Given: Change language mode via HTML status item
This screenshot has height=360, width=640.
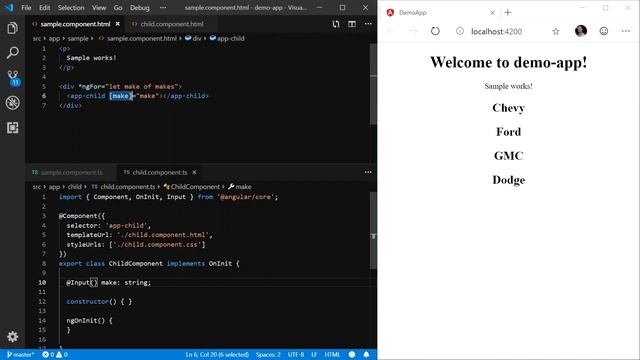Looking at the screenshot, I should 332,354.
